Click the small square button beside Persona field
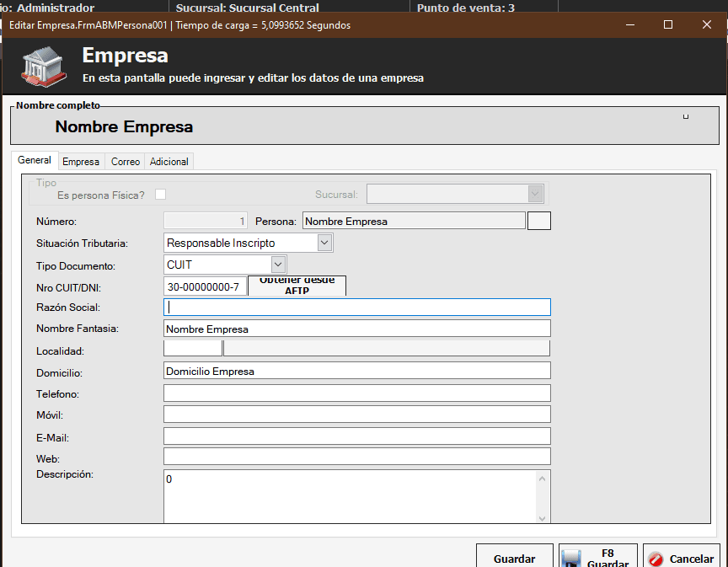The image size is (728, 567). [x=538, y=221]
